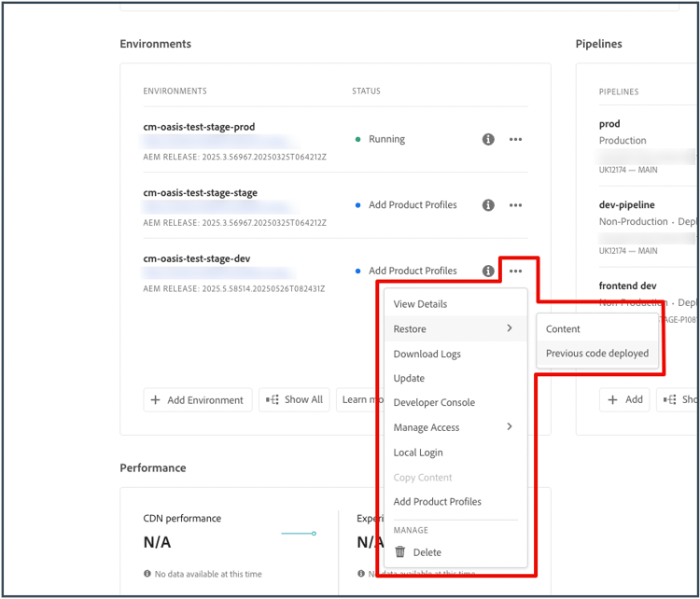
Task: Open info icon for cm-oasis-test-stage-stage
Action: [488, 205]
